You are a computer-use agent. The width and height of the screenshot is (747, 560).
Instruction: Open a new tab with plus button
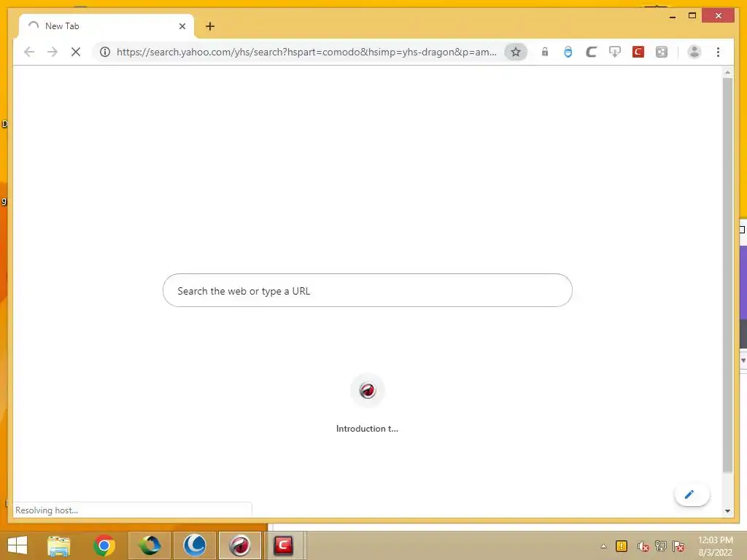[210, 26]
